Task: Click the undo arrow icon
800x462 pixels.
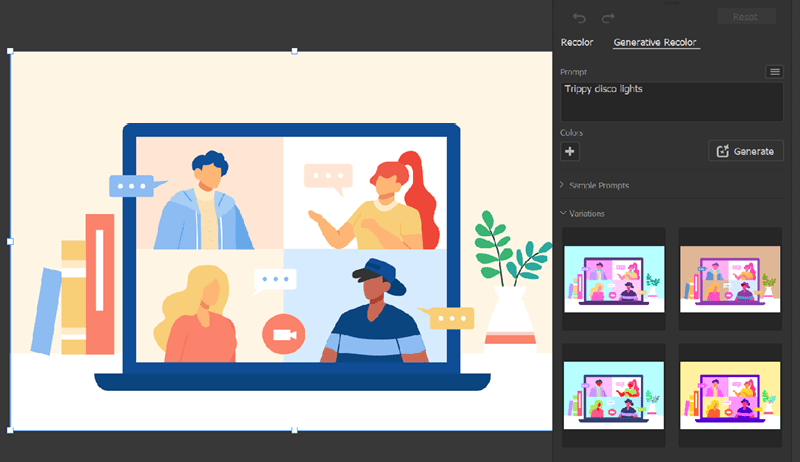Action: point(579,18)
